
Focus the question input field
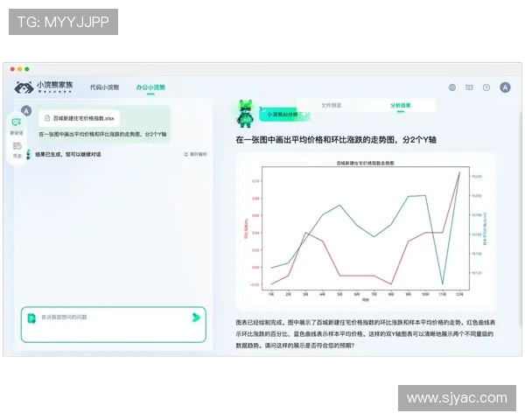click(x=114, y=325)
